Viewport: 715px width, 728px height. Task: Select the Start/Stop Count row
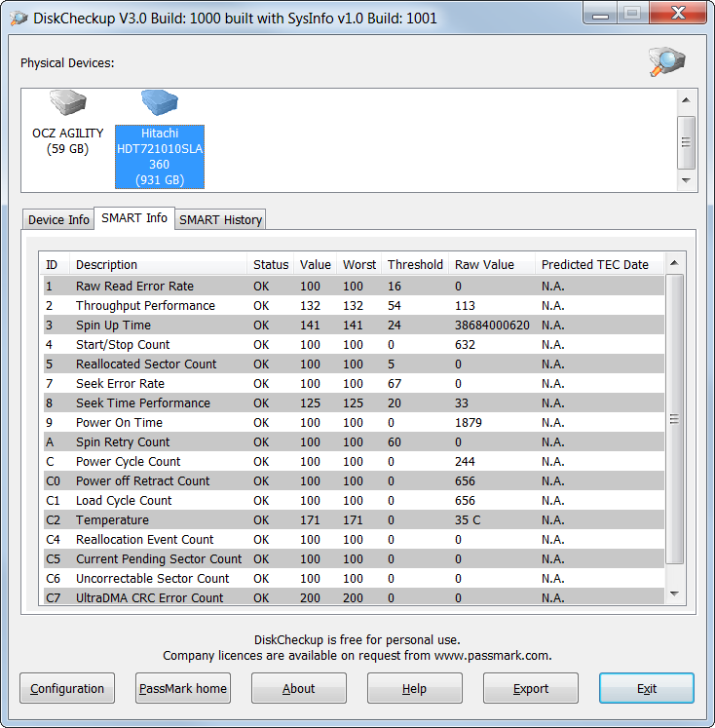tap(354, 344)
